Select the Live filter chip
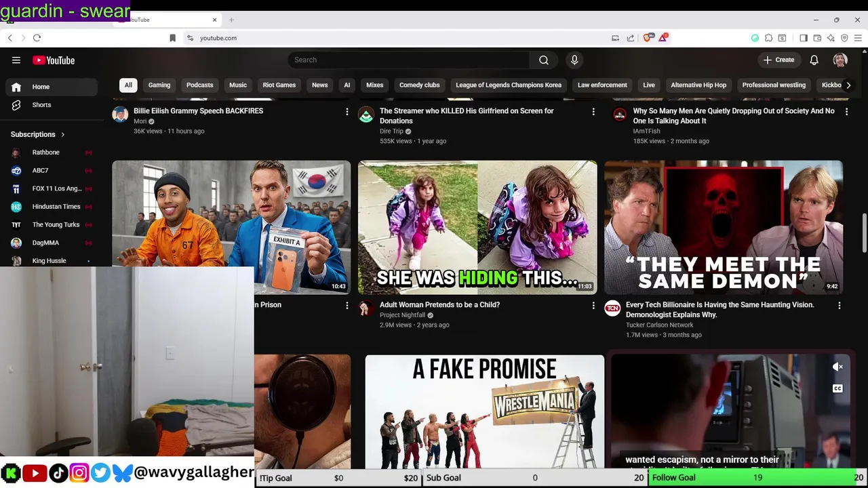The image size is (868, 488). [x=649, y=85]
